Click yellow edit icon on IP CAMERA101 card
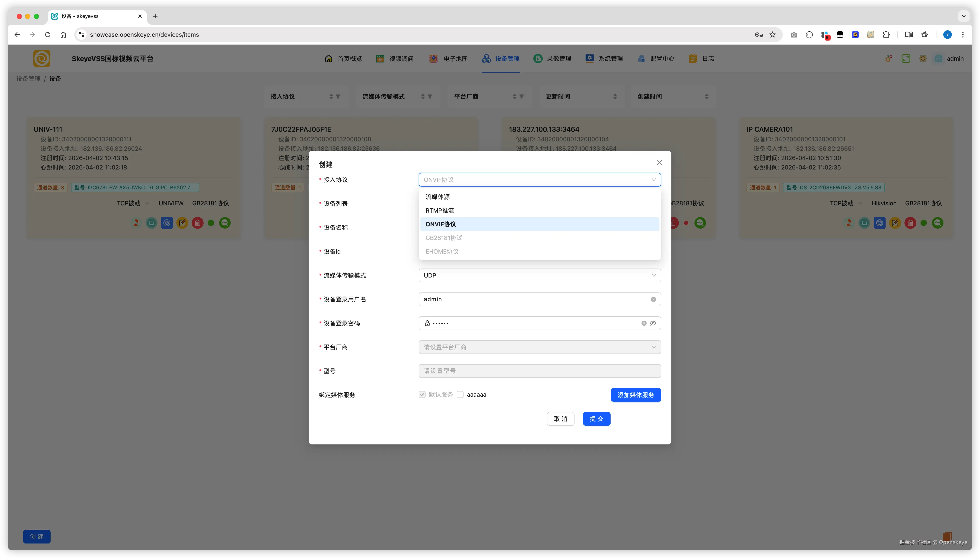The height and width of the screenshot is (558, 980). coord(895,223)
